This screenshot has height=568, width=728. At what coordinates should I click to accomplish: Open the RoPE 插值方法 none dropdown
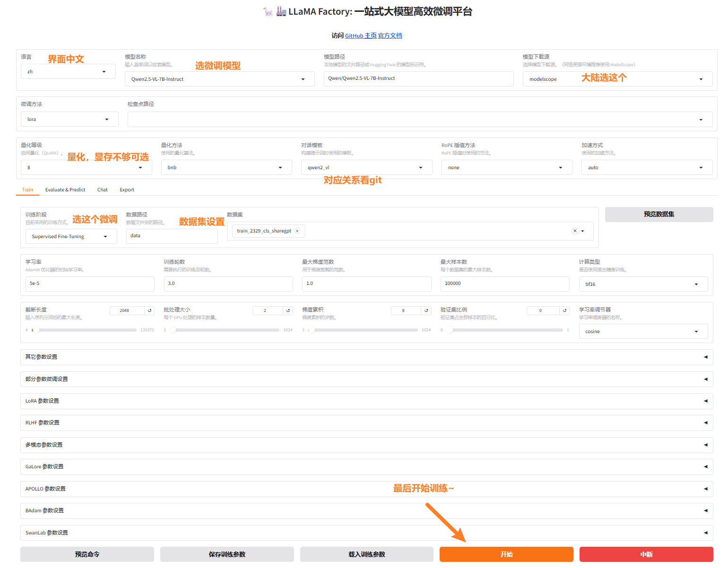pos(507,167)
